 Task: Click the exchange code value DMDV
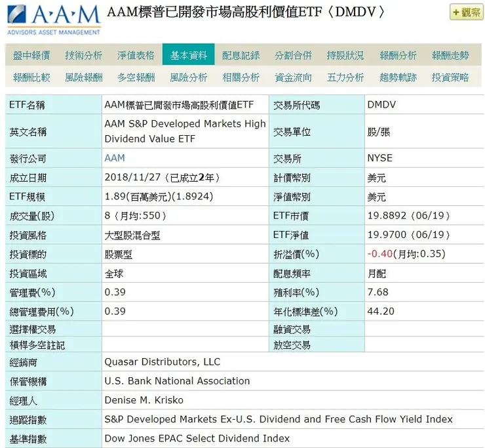pos(381,105)
